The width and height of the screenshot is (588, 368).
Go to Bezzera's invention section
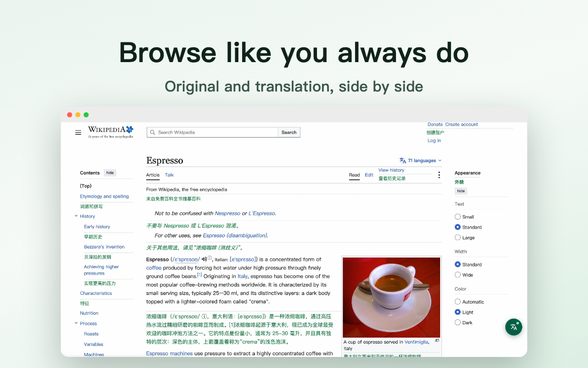pyautogui.click(x=104, y=247)
